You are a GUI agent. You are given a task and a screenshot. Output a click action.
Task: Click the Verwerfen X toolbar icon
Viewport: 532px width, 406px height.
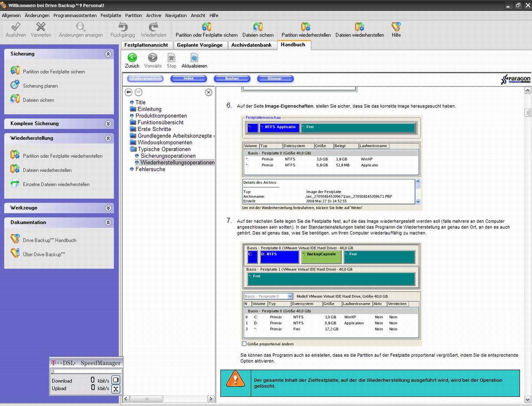(x=41, y=27)
